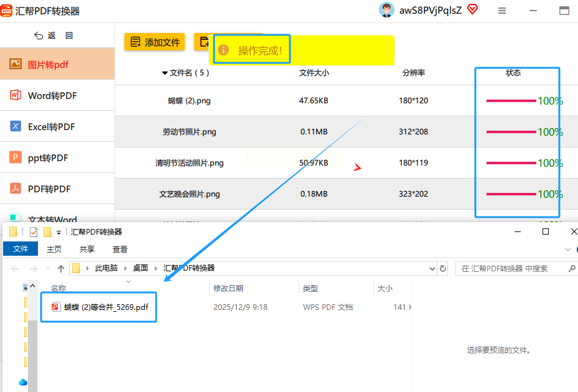Expand the address bar history dropdown
This screenshot has height=392, width=578.
point(432,269)
